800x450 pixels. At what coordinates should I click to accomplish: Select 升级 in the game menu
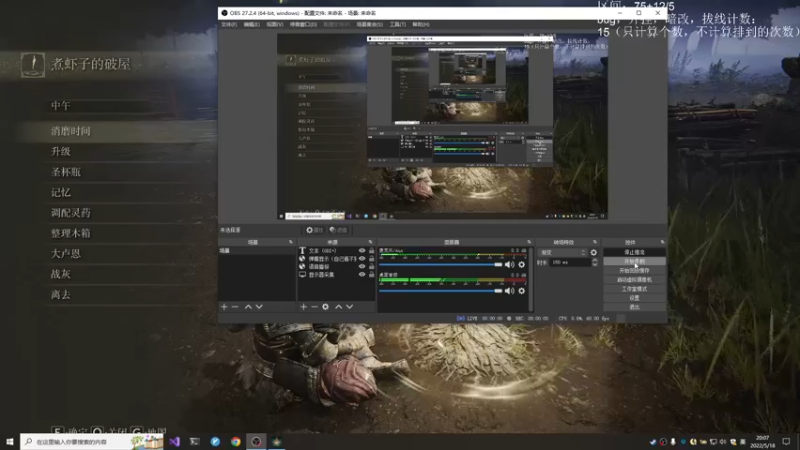(x=61, y=152)
